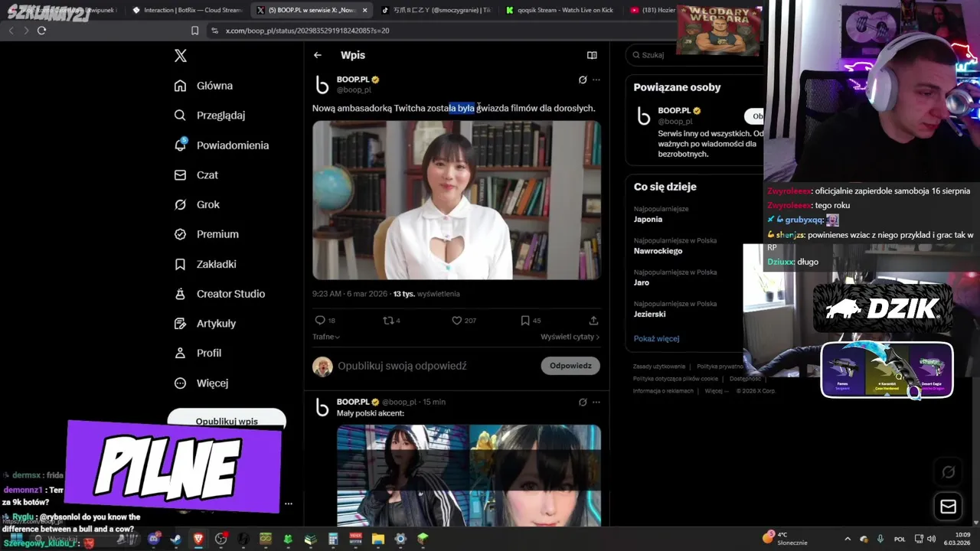
Task: Like the post with 207 likes
Action: click(x=456, y=321)
